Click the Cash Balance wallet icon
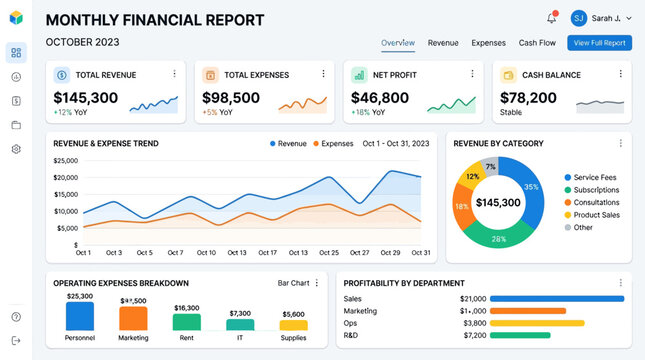Viewport: 645px width, 360px height. (508, 75)
